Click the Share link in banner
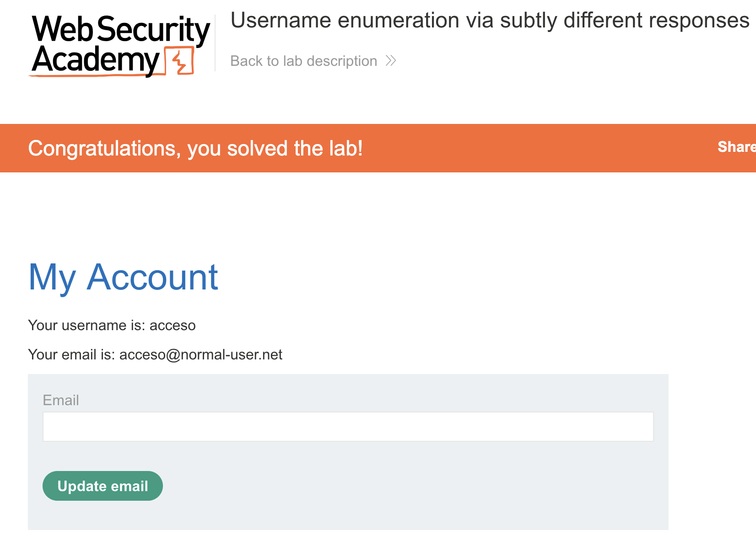This screenshot has height=546, width=756. (x=736, y=147)
